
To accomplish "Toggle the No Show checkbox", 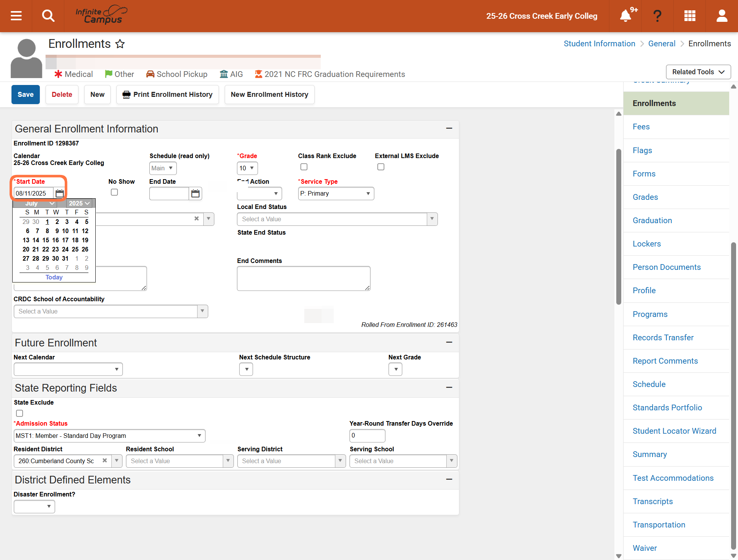I will (x=114, y=192).
